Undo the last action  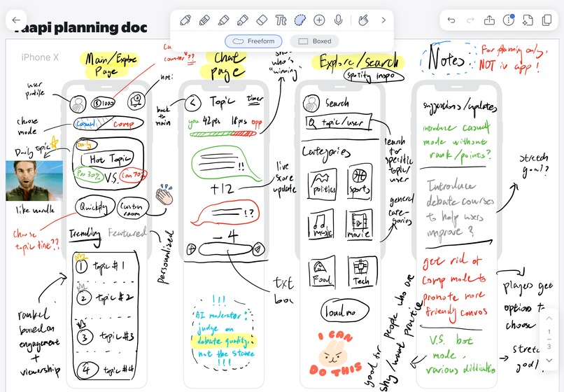[x=451, y=20]
